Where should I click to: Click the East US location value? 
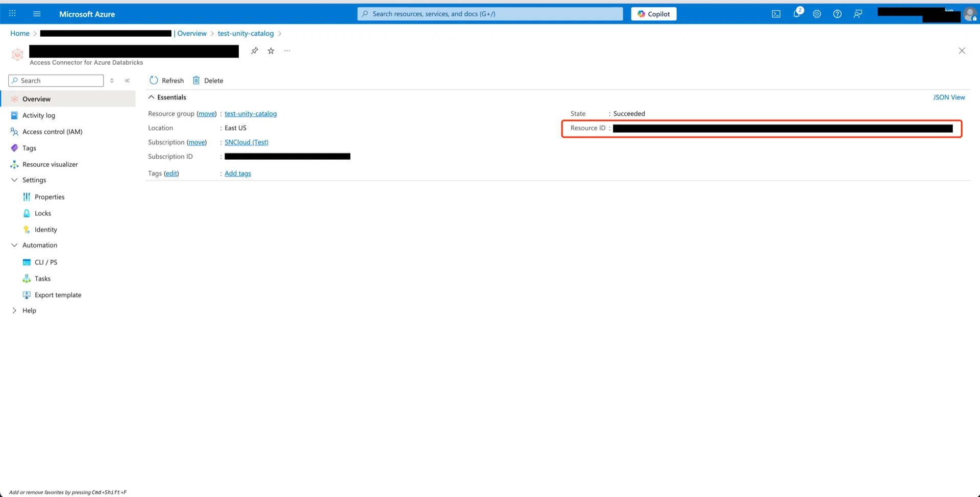(235, 128)
